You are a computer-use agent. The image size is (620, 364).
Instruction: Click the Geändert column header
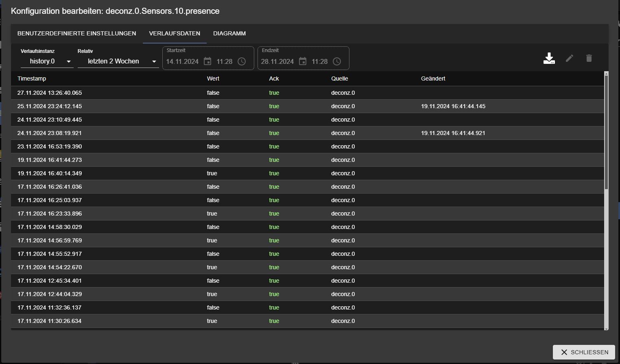433,78
